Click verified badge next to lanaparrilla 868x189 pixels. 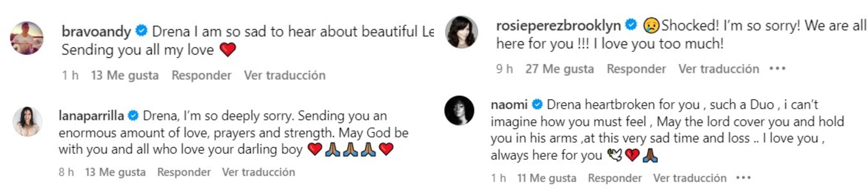pos(133,116)
